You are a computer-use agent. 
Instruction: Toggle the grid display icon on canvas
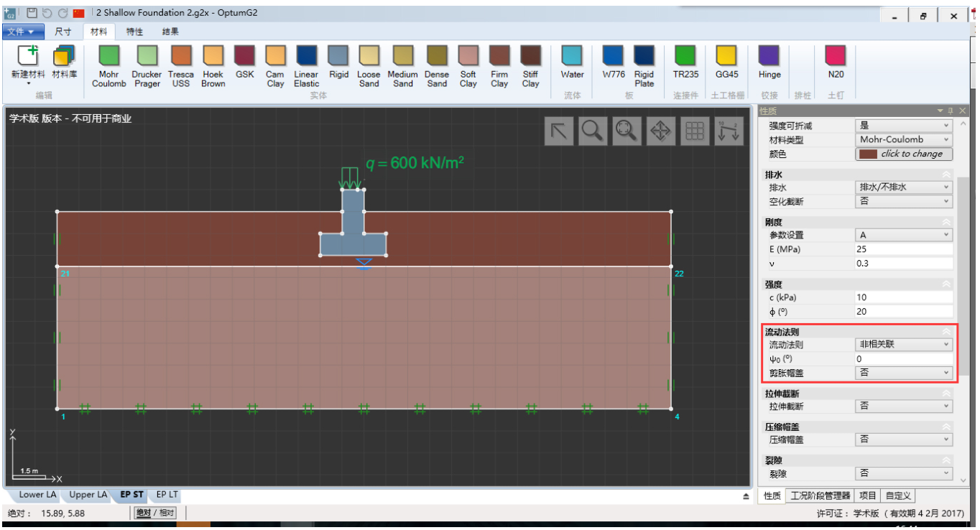pos(694,131)
